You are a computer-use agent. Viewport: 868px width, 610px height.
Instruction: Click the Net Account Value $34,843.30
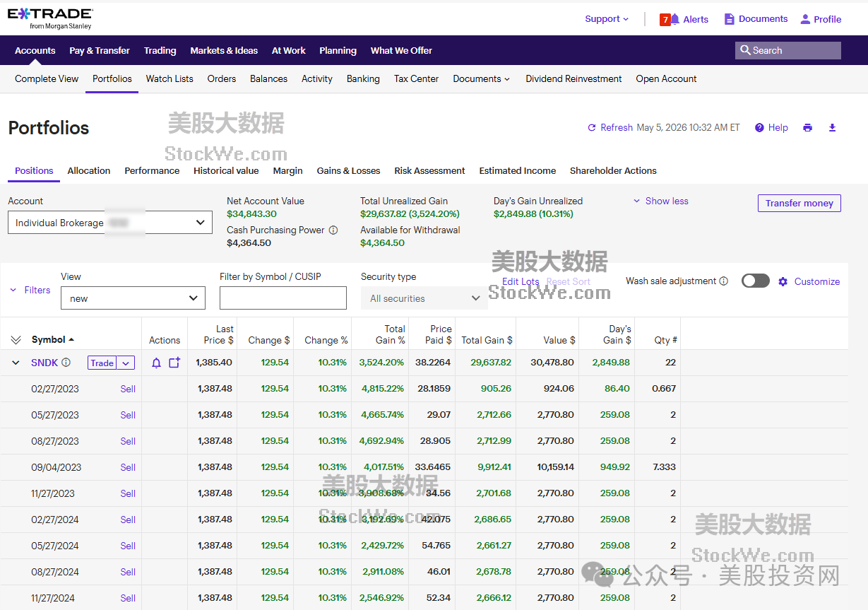[251, 214]
